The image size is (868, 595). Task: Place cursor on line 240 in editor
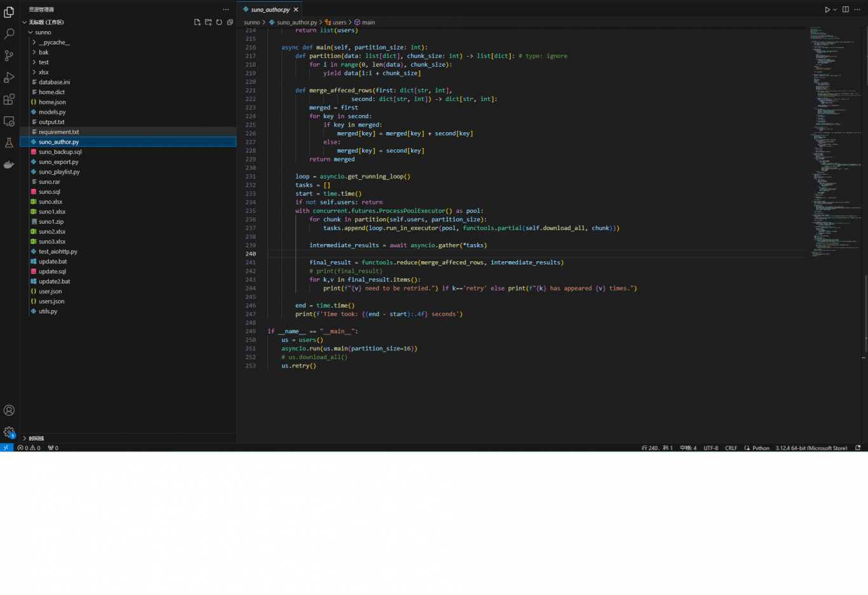pos(537,254)
